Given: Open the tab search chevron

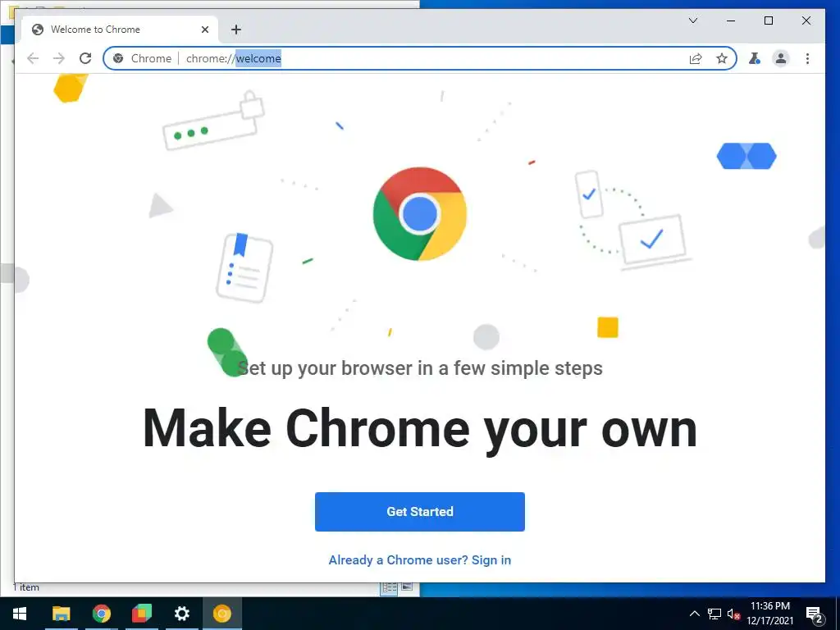Looking at the screenshot, I should pyautogui.click(x=692, y=21).
